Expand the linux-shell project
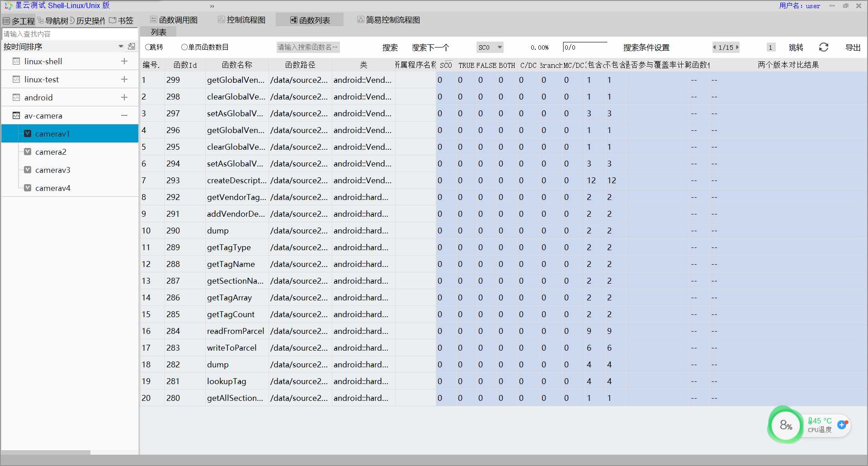This screenshot has width=868, height=466. tap(124, 61)
